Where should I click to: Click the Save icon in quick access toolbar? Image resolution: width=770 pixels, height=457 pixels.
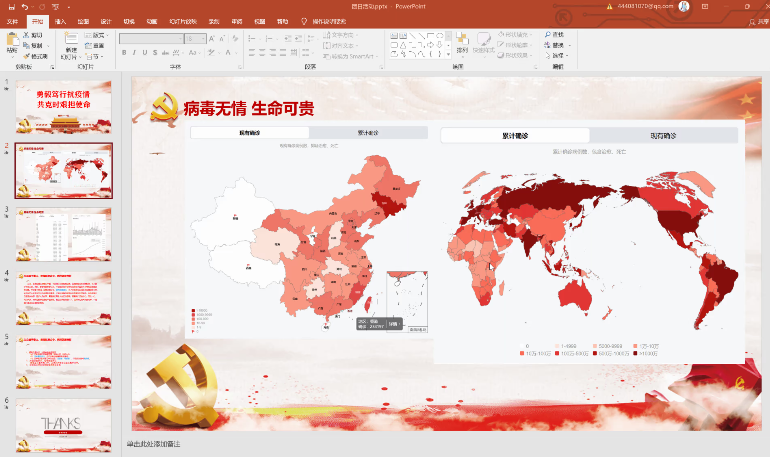(10, 6)
